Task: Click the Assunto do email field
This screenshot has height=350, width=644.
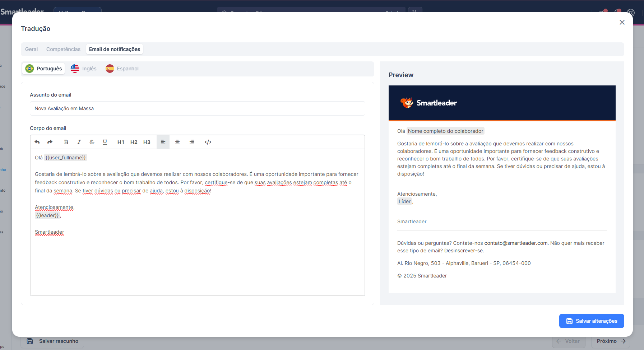Action: tap(197, 108)
